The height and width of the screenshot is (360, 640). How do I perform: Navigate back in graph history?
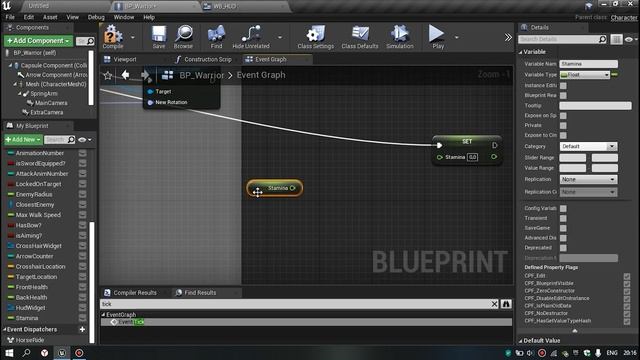click(125, 75)
